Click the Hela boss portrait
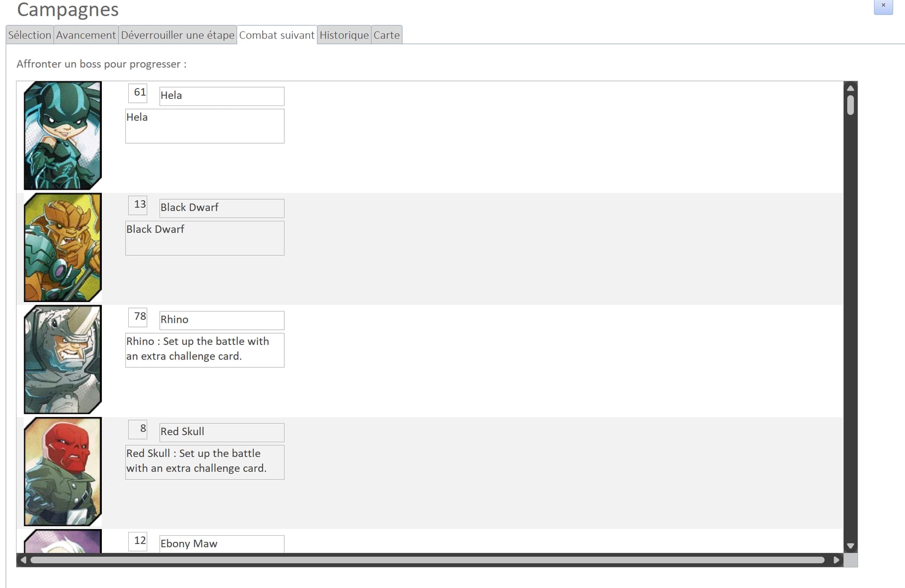The height and width of the screenshot is (588, 905). [63, 136]
